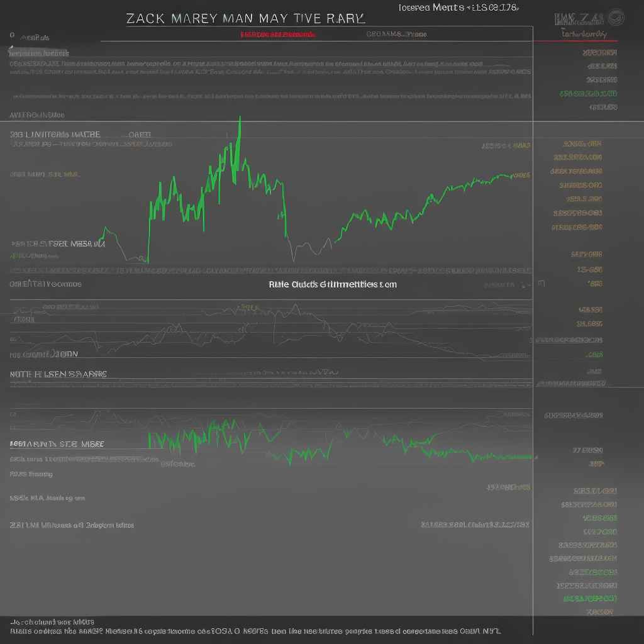Click the first green value in right column
The width and height of the screenshot is (644, 644).
pos(588,94)
